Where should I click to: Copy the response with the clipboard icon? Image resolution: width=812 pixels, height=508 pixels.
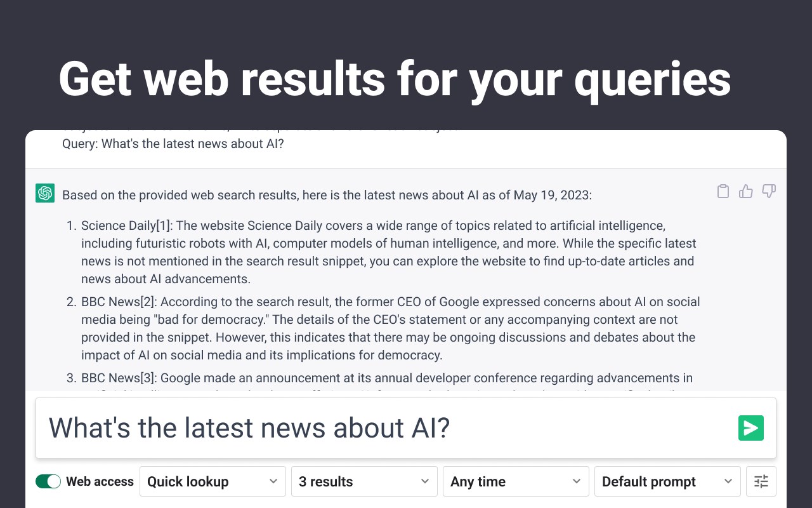click(723, 191)
